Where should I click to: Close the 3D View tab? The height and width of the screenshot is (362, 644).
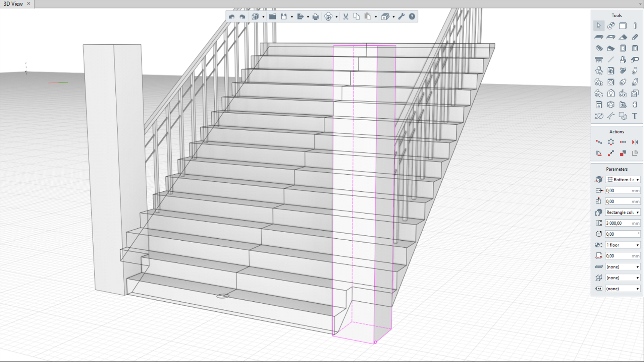tap(29, 4)
